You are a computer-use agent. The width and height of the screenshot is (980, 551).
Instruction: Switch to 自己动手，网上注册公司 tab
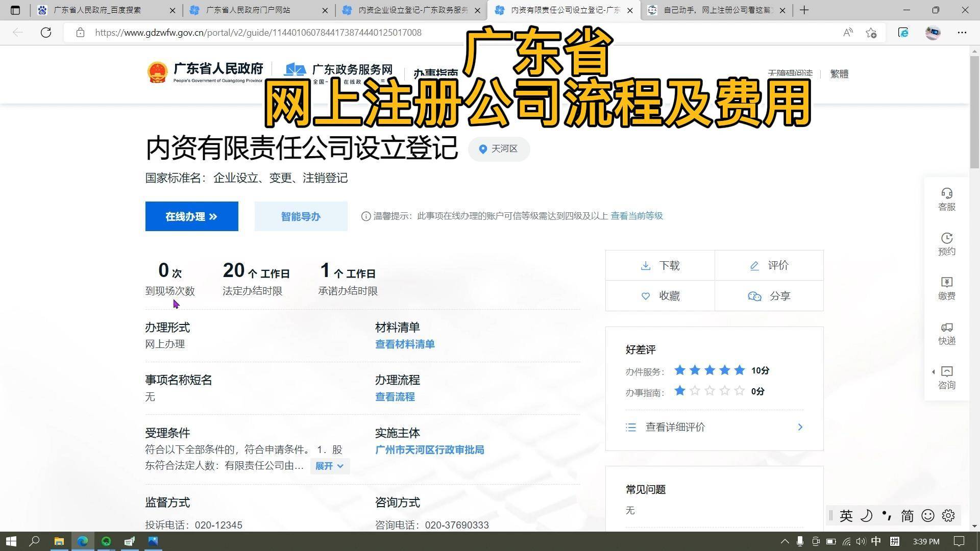click(x=717, y=10)
